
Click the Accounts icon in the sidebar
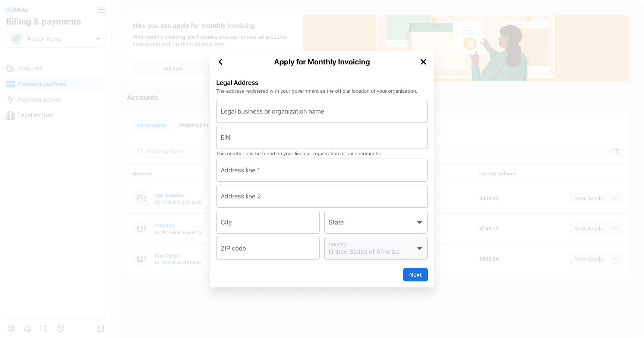click(10, 68)
